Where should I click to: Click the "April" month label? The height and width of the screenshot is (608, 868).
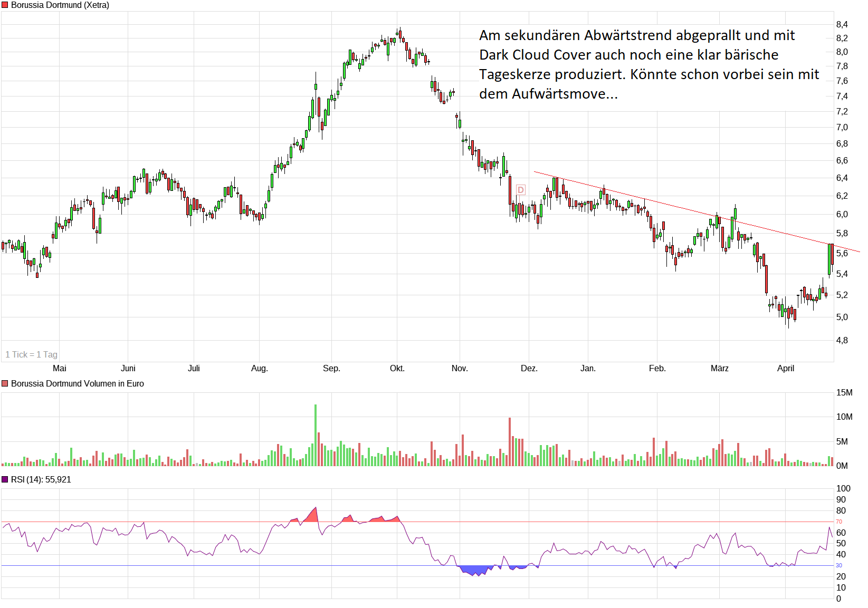[x=786, y=369]
